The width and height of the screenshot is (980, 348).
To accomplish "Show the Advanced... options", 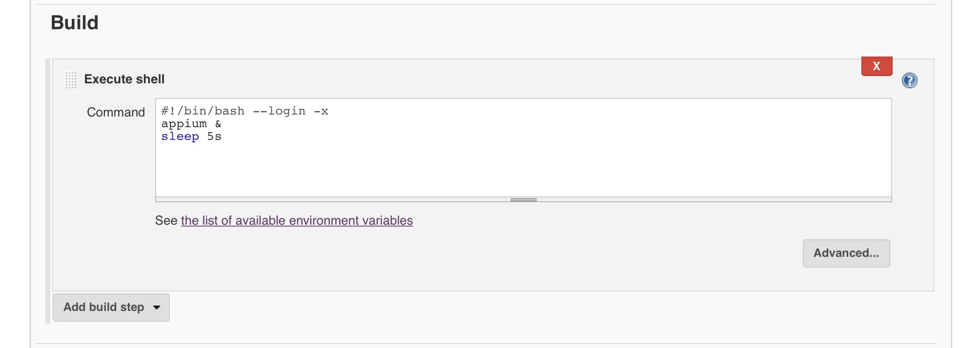I will (x=846, y=253).
